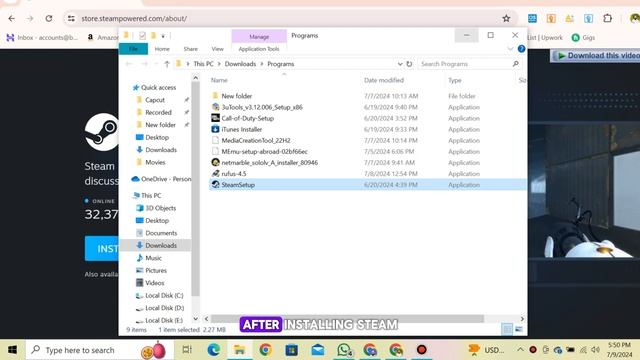Open Pictures folder in sidebar

tap(156, 271)
